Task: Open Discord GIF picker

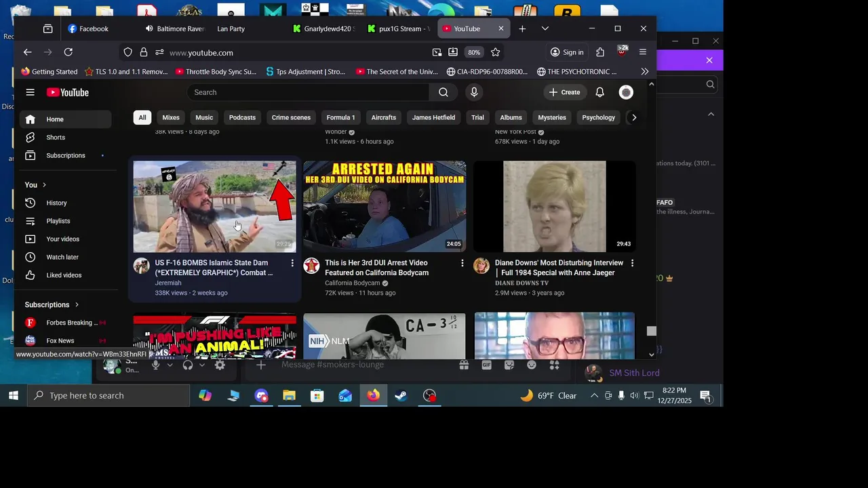Action: 486,365
